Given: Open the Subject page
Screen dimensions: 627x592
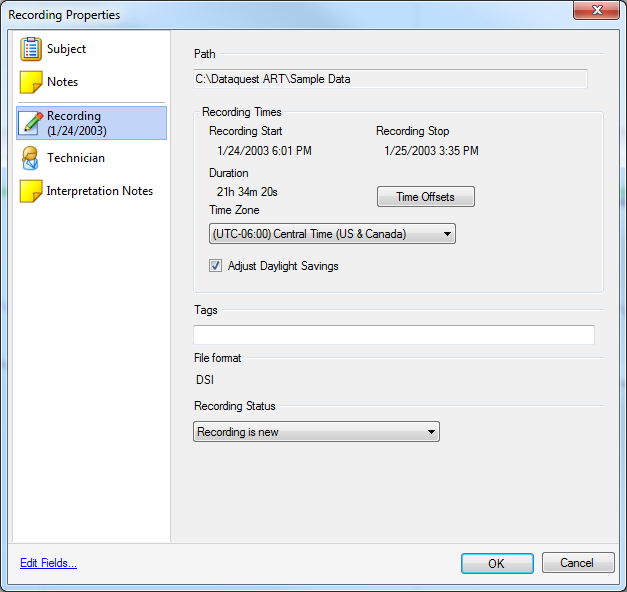Looking at the screenshot, I should click(x=66, y=49).
